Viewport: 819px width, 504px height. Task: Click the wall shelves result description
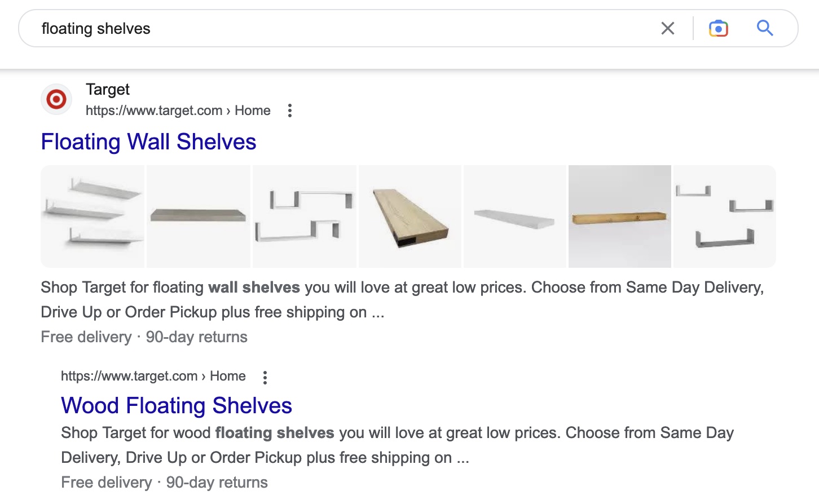[402, 299]
